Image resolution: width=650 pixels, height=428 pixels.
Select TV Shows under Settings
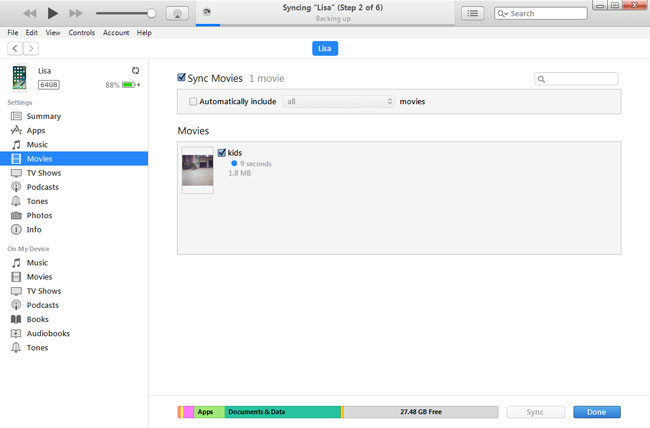coord(44,173)
